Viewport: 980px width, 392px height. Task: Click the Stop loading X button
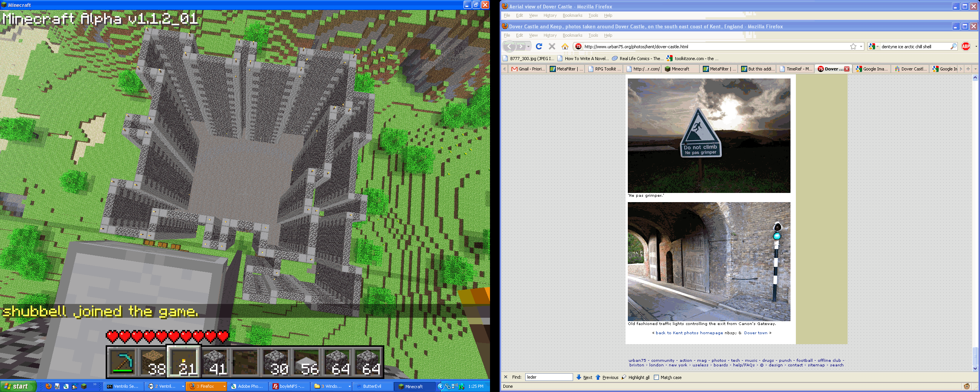(x=552, y=46)
